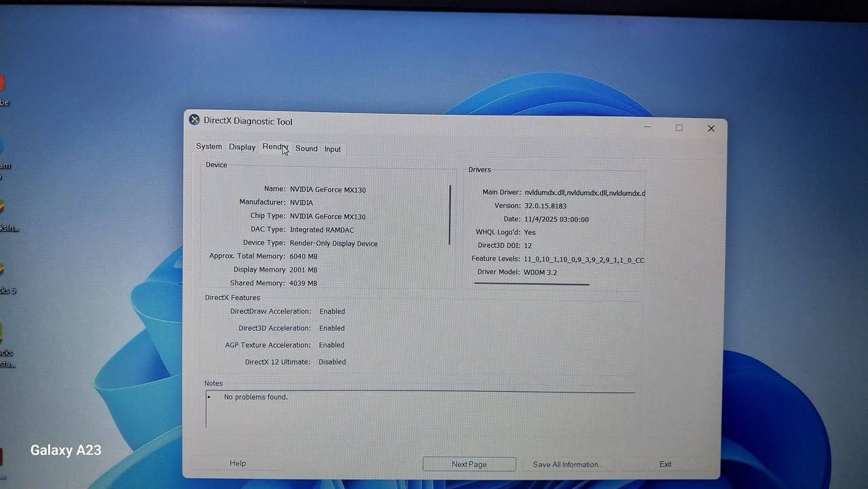868x489 pixels.
Task: Click the device name NVIDIA GeForce MX130
Action: 328,189
